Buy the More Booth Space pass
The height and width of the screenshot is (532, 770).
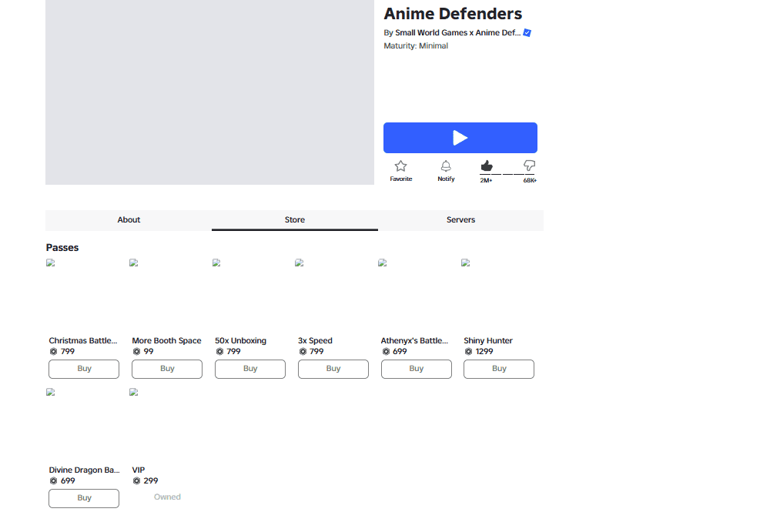pyautogui.click(x=167, y=369)
